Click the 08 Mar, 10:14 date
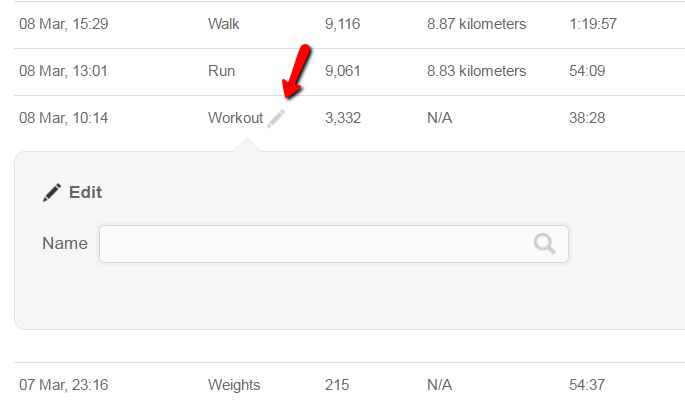 (64, 118)
